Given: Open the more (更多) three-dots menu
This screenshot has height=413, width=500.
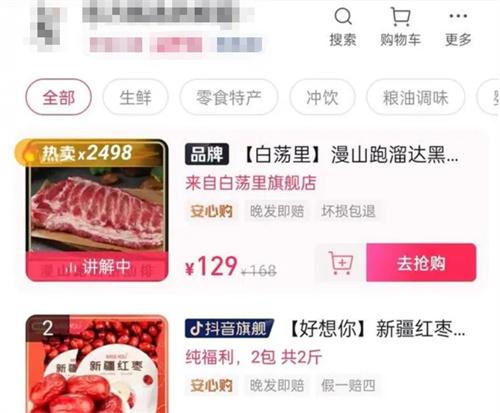Looking at the screenshot, I should tap(458, 16).
